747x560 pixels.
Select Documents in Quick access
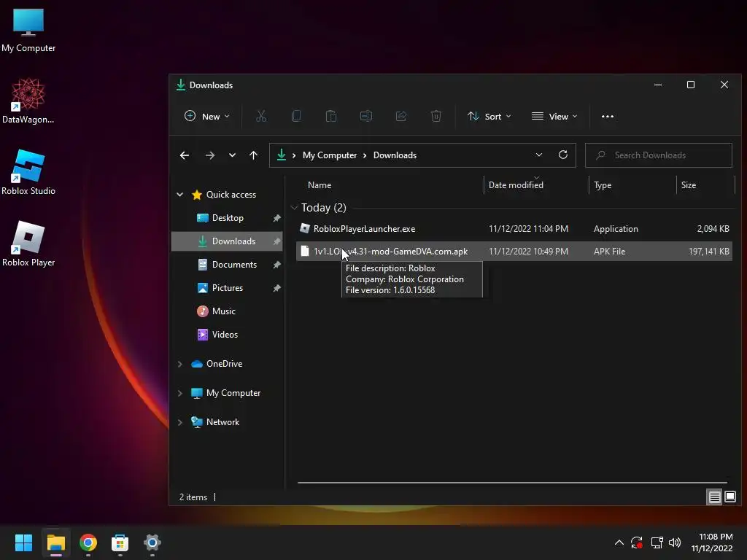pyautogui.click(x=227, y=264)
